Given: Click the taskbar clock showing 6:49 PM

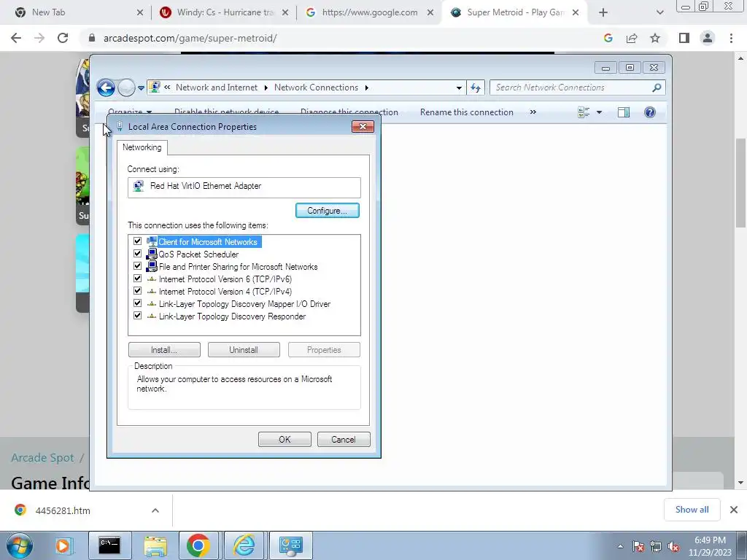Looking at the screenshot, I should tap(710, 546).
